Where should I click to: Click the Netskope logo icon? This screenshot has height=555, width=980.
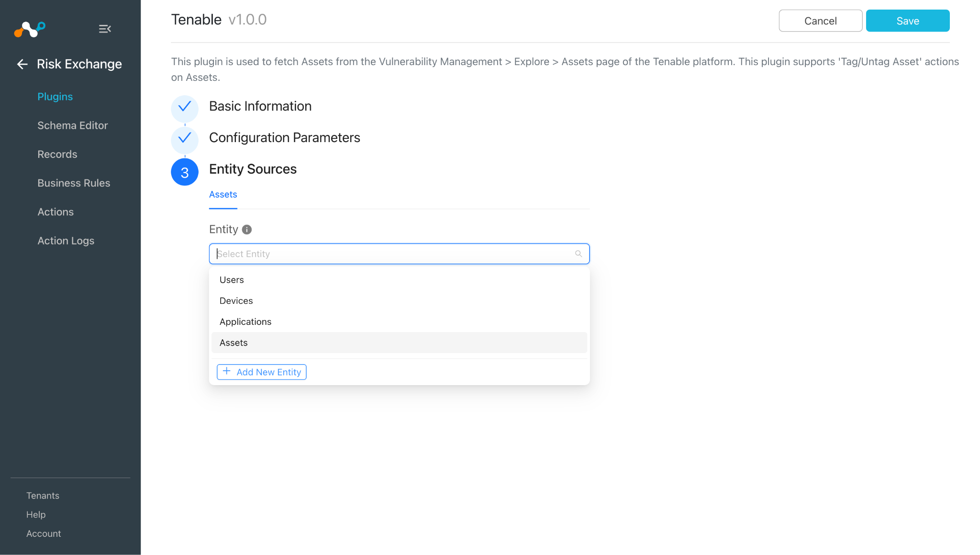click(x=30, y=29)
